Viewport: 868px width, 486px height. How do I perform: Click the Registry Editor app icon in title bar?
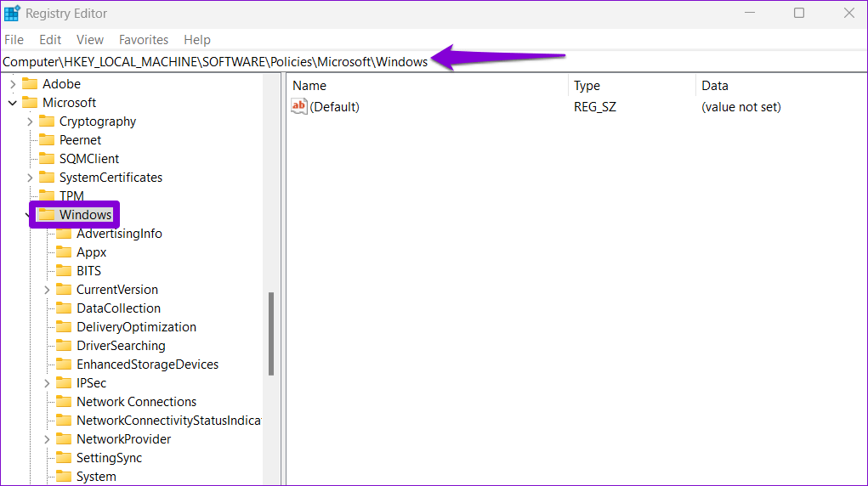pos(12,13)
